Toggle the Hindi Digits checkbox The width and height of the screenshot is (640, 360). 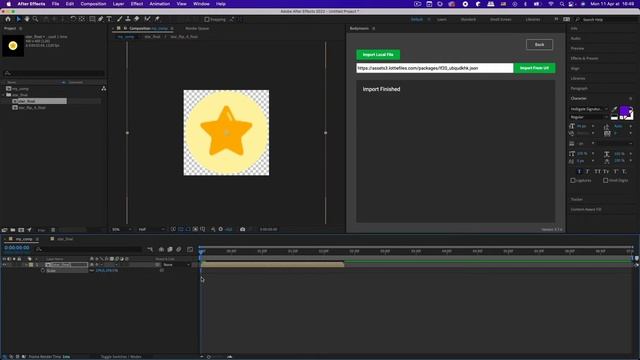(606, 180)
